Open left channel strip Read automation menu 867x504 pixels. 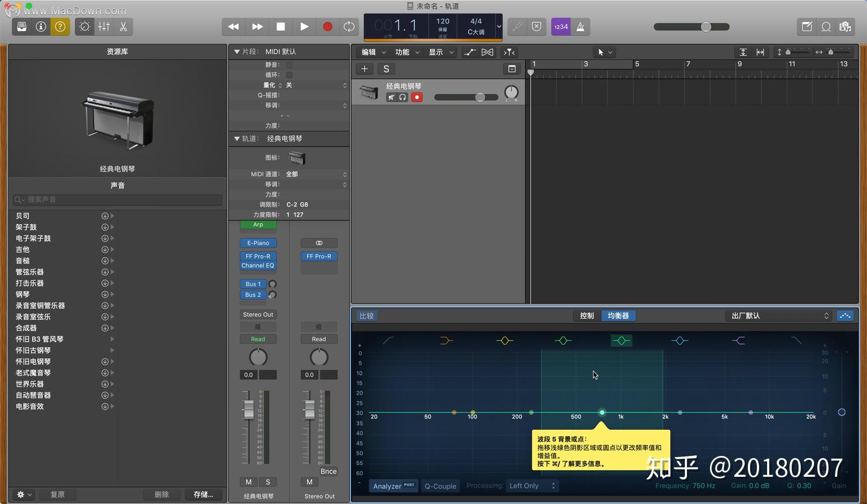pyautogui.click(x=258, y=339)
